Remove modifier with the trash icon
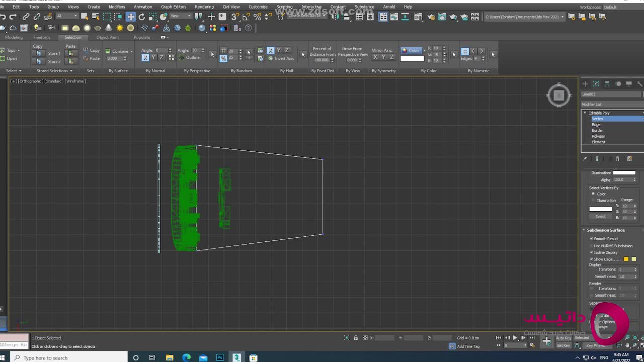The image size is (644, 362). click(618, 159)
